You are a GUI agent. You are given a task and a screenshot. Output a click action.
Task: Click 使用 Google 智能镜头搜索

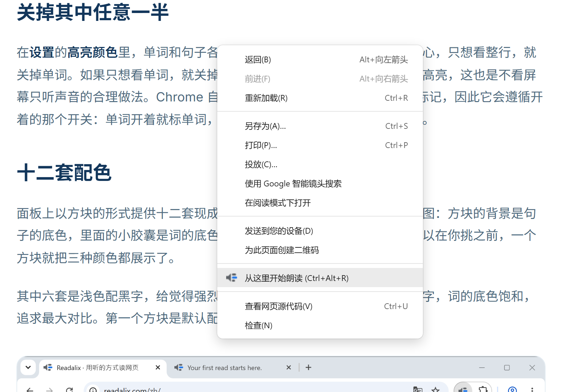point(320,184)
